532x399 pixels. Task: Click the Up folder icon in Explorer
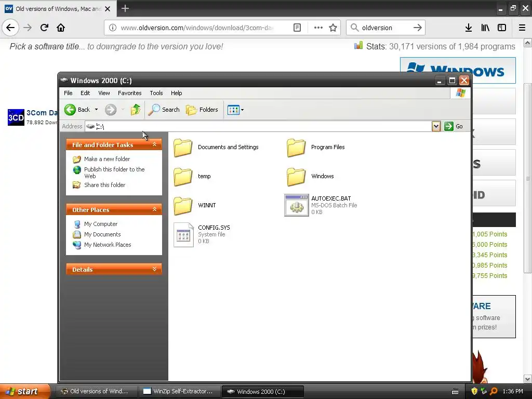click(x=136, y=110)
